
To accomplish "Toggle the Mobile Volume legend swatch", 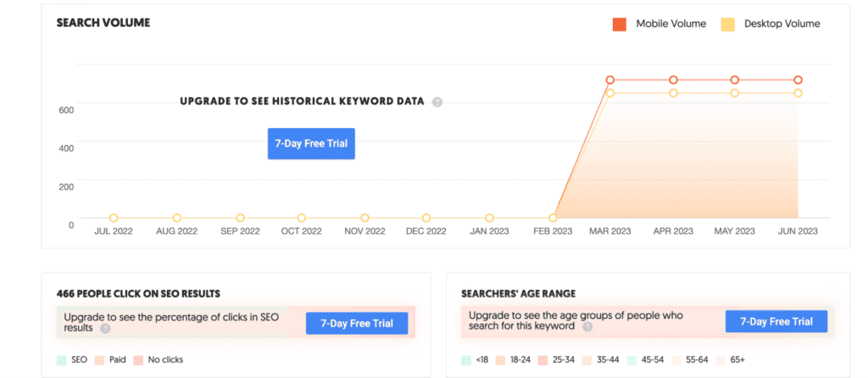I will [620, 25].
